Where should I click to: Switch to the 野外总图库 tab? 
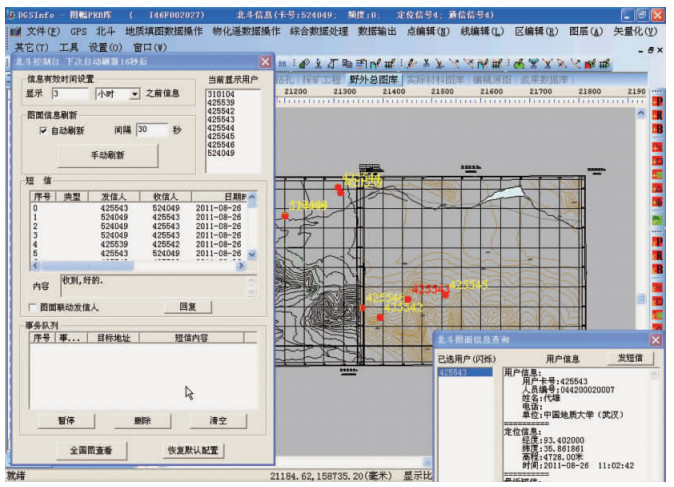click(374, 80)
